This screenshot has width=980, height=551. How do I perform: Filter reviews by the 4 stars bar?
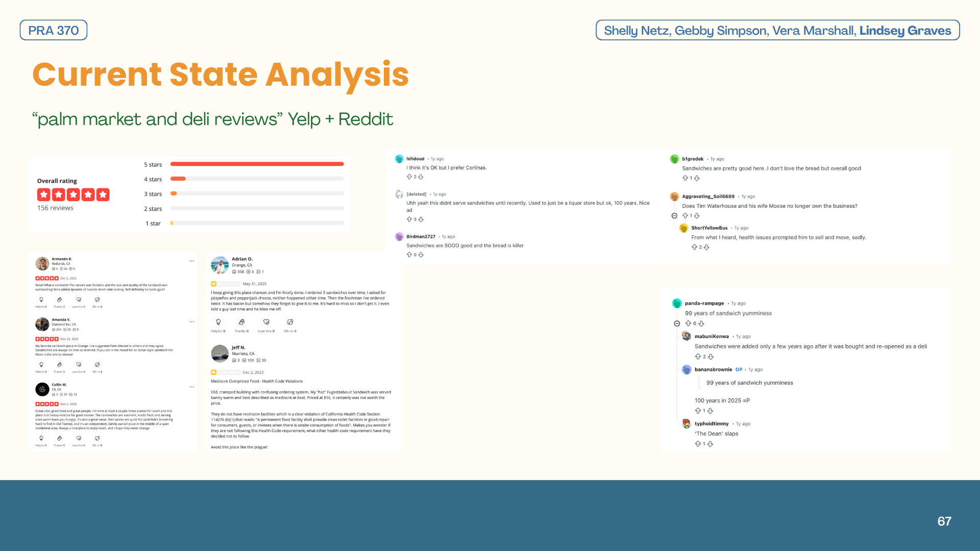(x=257, y=179)
